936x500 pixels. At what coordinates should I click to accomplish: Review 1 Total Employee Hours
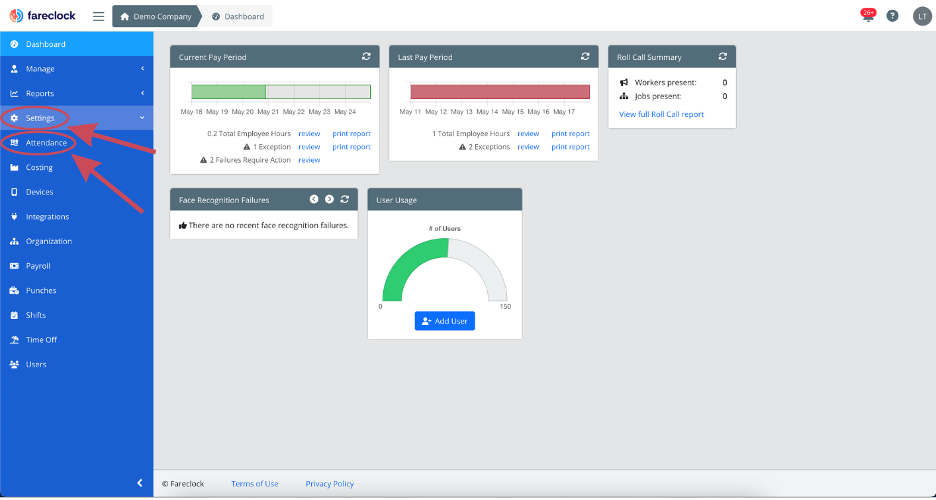coord(528,134)
